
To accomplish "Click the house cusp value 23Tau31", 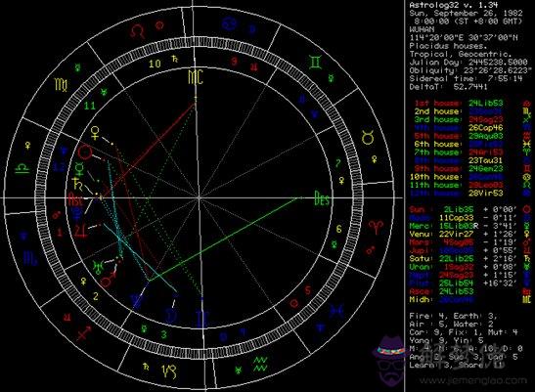I will (485, 160).
